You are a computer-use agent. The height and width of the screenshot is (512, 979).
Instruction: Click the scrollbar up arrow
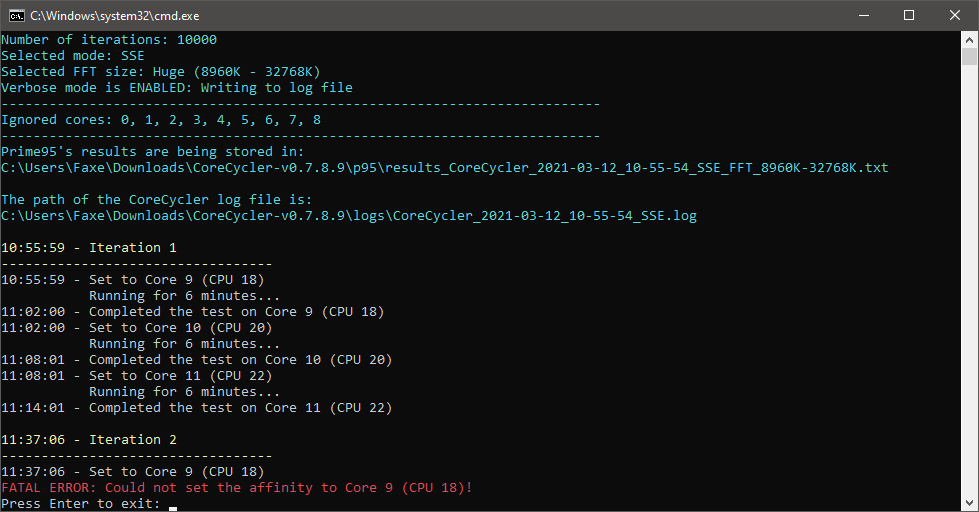click(x=969, y=40)
